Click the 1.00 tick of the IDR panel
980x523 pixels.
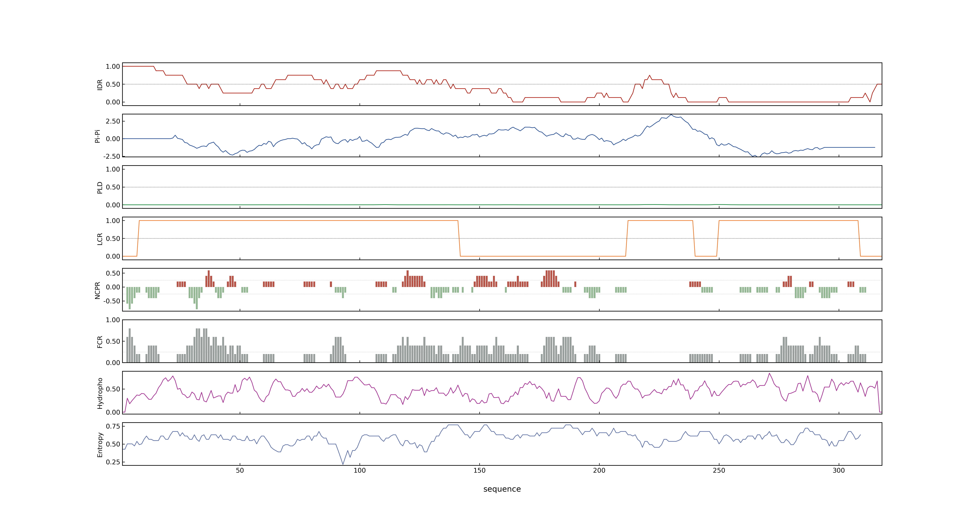pos(113,67)
